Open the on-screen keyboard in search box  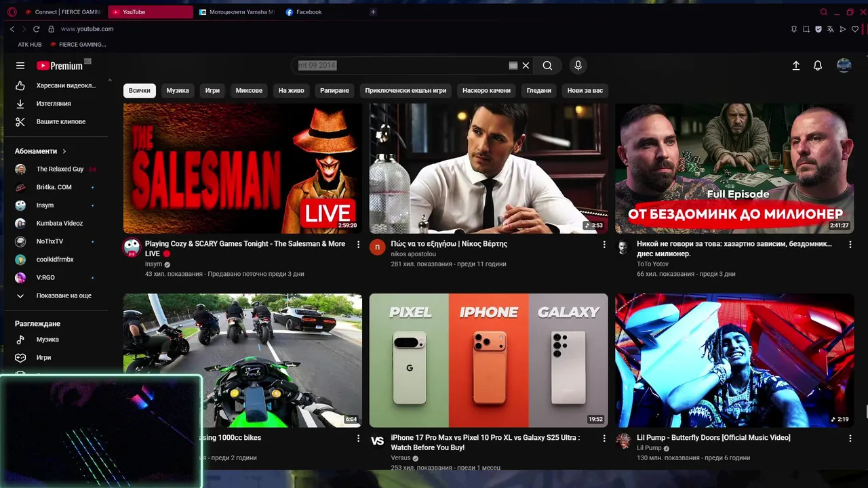click(x=513, y=66)
